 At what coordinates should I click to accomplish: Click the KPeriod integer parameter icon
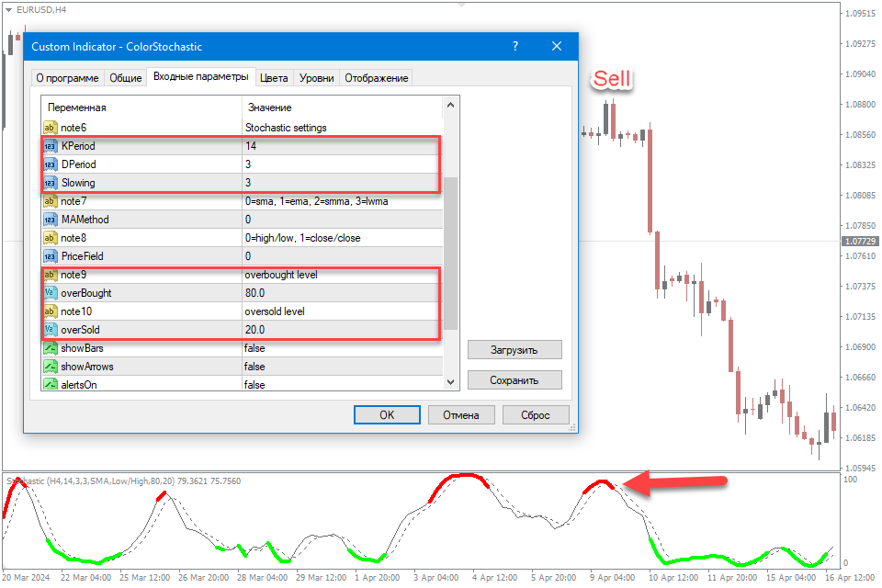point(51,146)
